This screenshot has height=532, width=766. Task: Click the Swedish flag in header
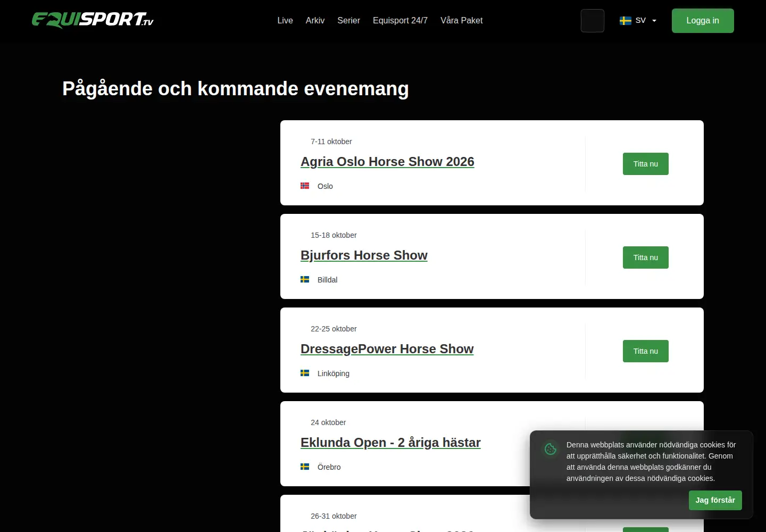pyautogui.click(x=626, y=21)
